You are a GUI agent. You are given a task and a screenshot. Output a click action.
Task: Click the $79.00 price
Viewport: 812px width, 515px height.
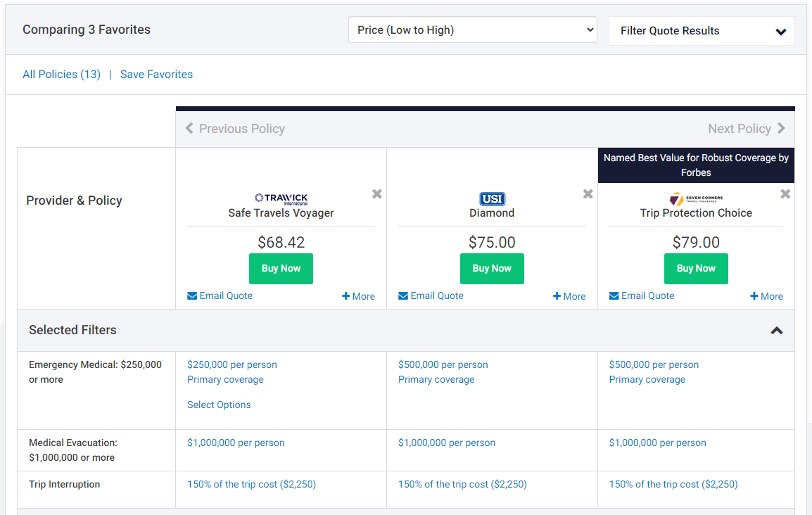(x=696, y=243)
